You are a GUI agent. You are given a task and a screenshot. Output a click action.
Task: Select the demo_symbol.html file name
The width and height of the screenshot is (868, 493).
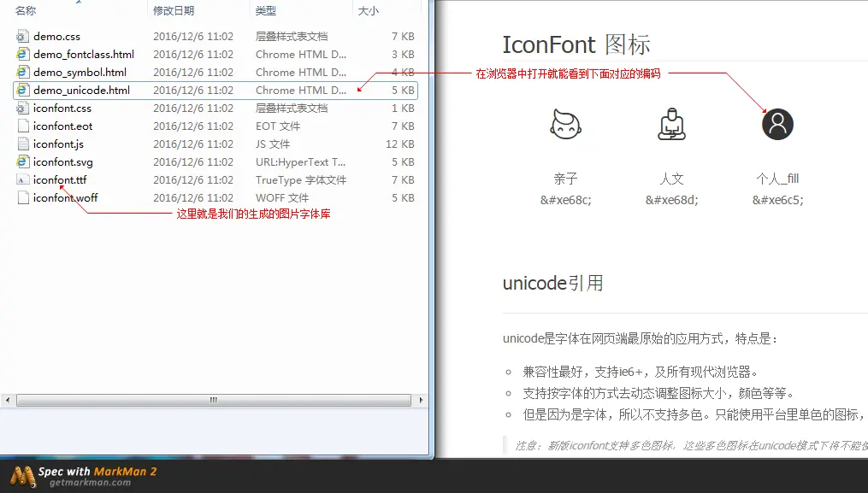point(80,73)
